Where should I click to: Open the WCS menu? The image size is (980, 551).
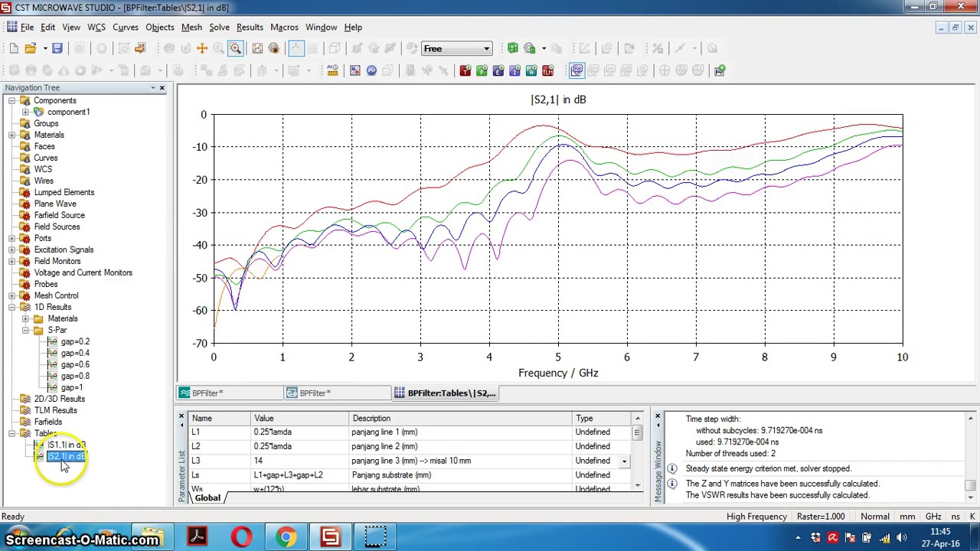pyautogui.click(x=96, y=27)
